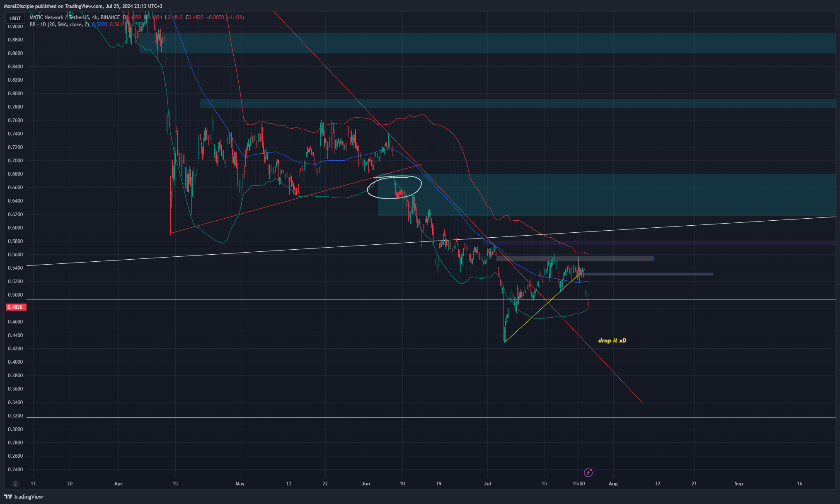Click the Sep label on time axis
Image resolution: width=840 pixels, height=504 pixels.
pyautogui.click(x=738, y=484)
